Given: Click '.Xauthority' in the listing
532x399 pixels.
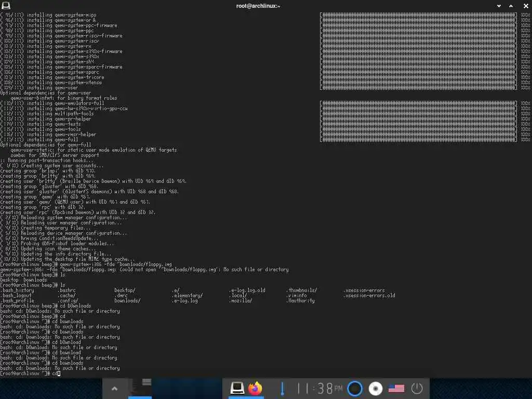Looking at the screenshot, I should 301,301.
